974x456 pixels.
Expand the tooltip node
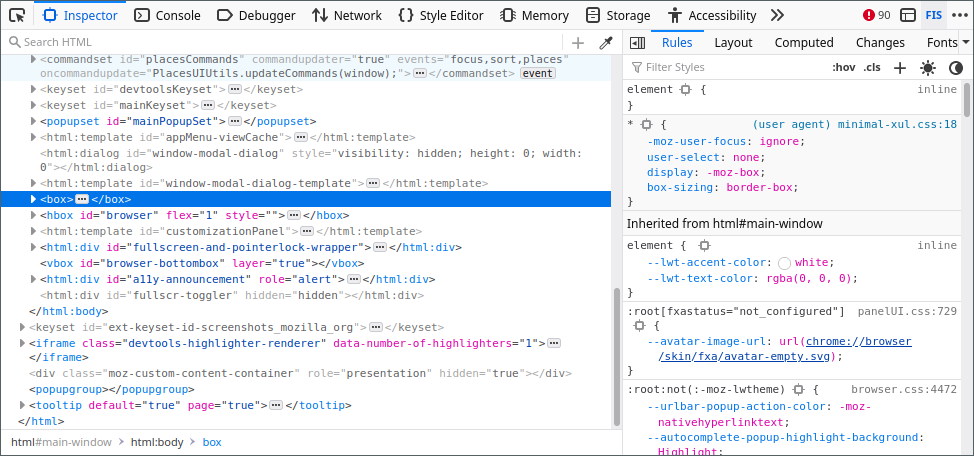23,405
